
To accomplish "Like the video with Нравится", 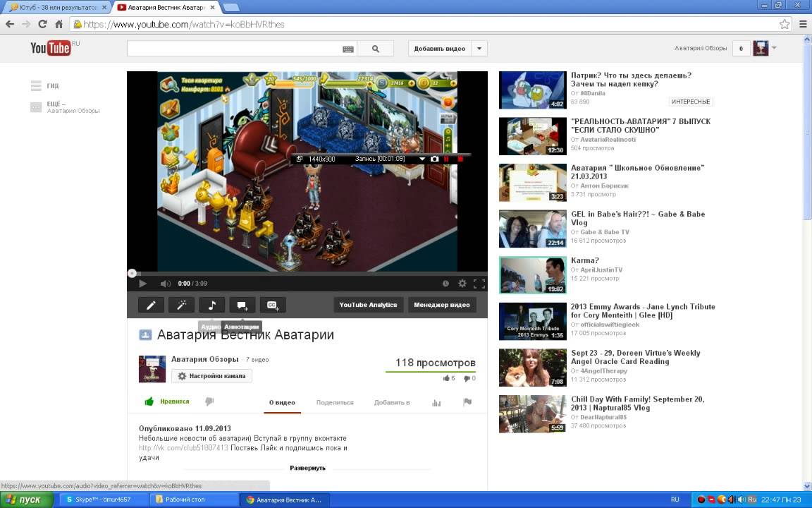I will [x=167, y=401].
